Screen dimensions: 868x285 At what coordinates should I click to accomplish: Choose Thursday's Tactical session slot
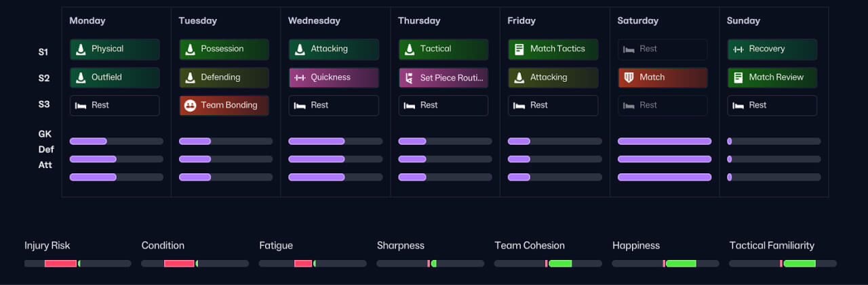(443, 49)
